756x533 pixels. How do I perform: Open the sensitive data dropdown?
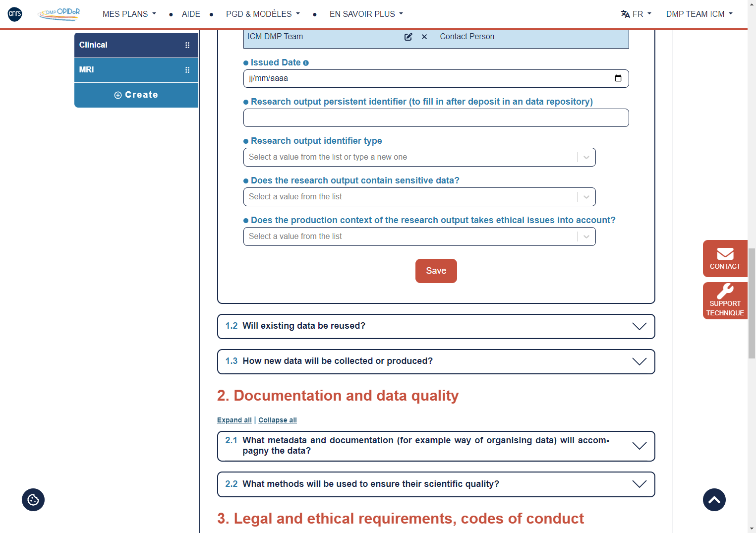point(419,197)
